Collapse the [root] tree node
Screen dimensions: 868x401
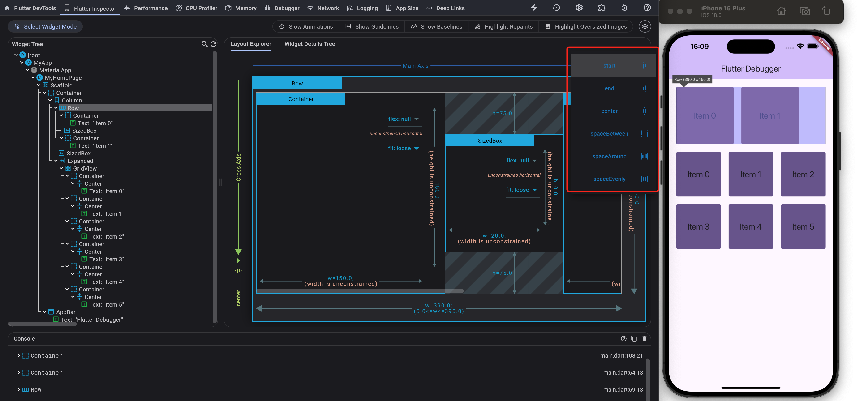pos(16,55)
